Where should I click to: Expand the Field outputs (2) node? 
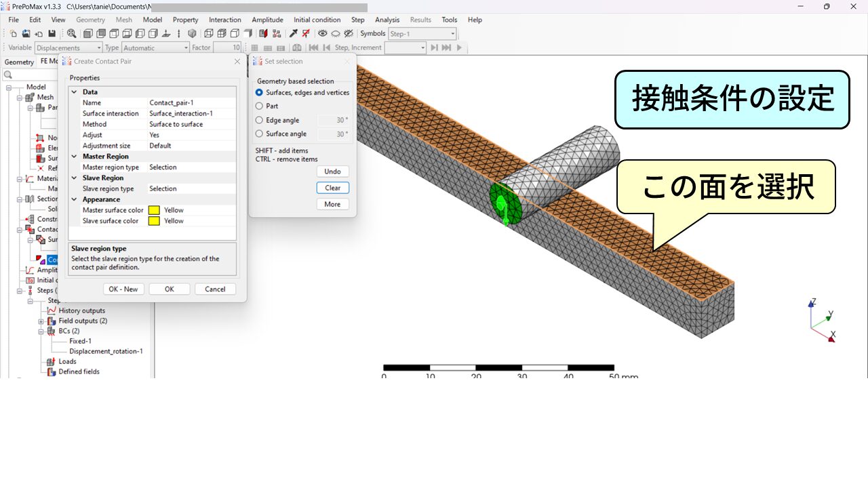click(x=41, y=321)
